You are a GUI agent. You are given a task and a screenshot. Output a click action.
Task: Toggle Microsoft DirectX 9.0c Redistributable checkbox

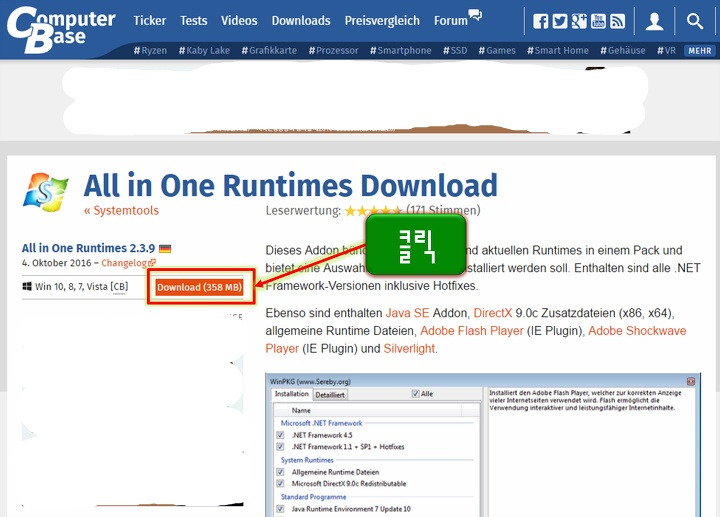[x=280, y=483]
